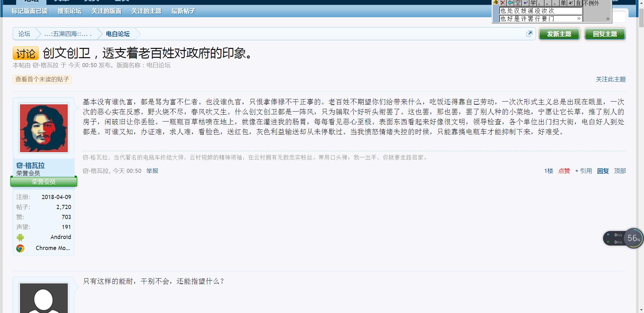Click the Che Guevara avatar thumbnail
Screen dimensions: 644x313
44,128
